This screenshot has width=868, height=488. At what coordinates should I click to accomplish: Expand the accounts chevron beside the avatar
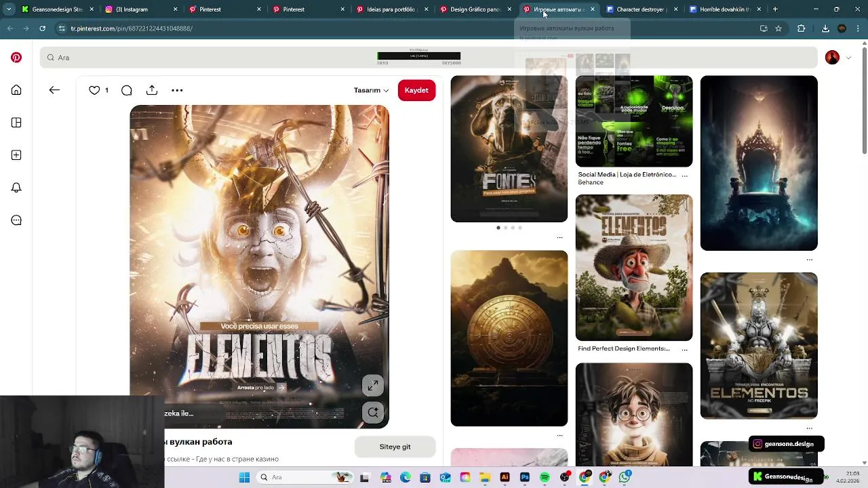848,58
